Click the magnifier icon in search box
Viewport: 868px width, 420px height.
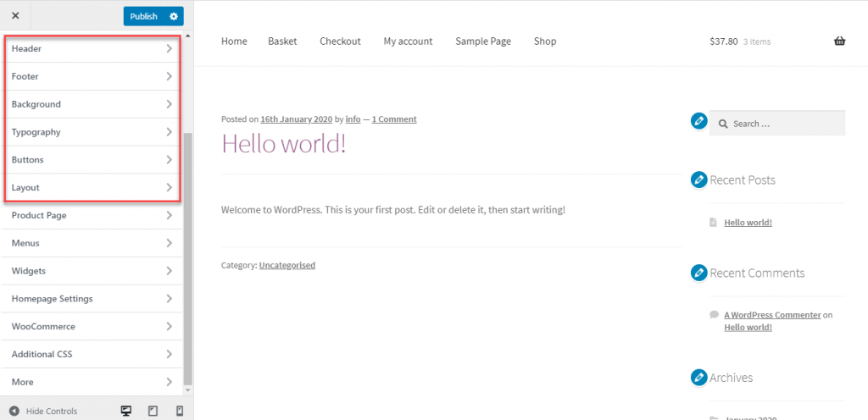722,124
